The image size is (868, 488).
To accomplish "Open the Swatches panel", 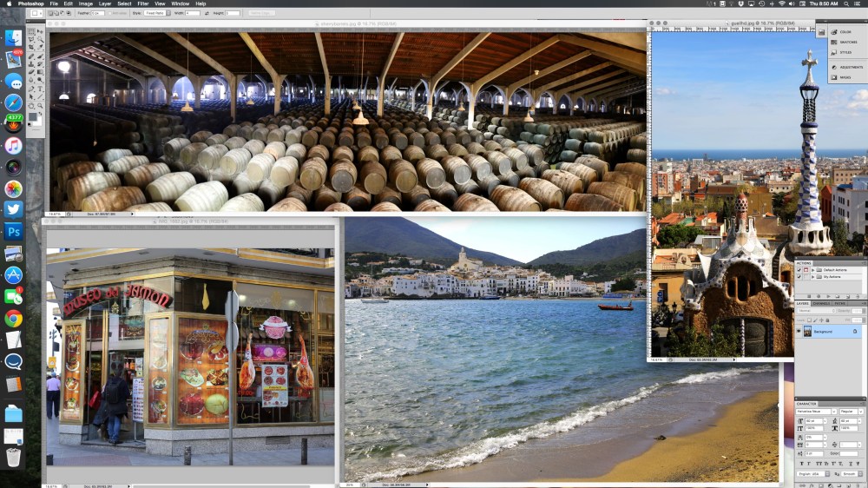I will pyautogui.click(x=845, y=42).
